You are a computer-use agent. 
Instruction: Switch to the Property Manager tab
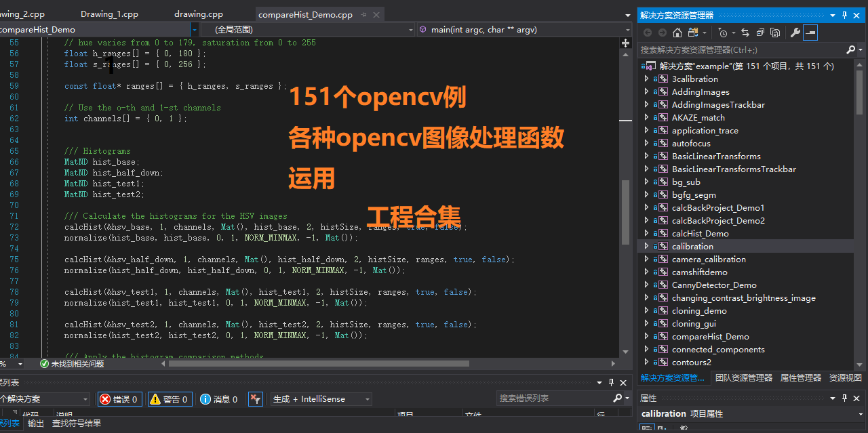[800, 378]
